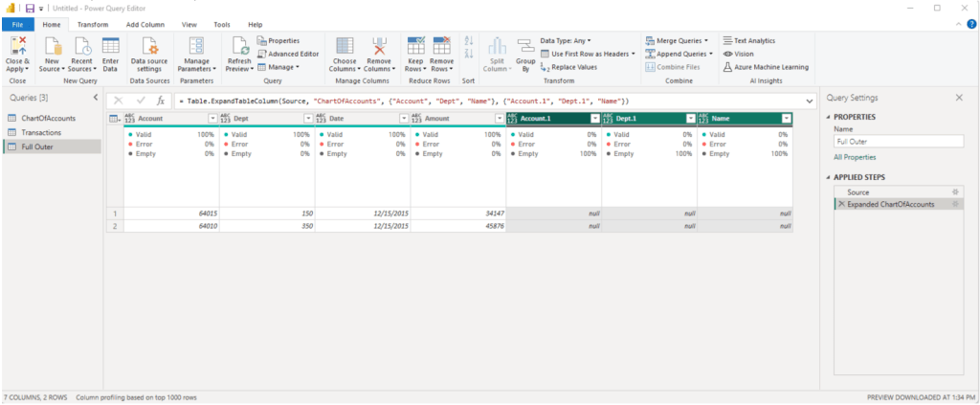Open the Data Type: Any dropdown
The image size is (980, 405).
coord(565,41)
